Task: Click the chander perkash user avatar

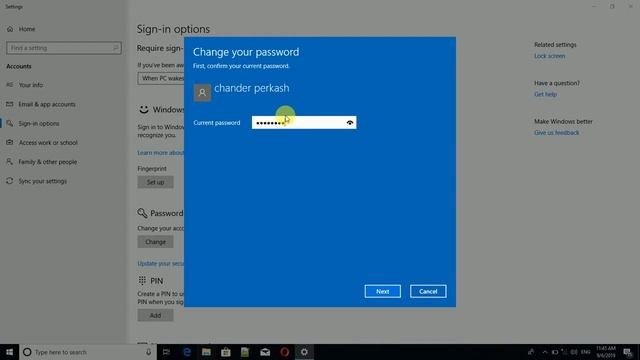Action: (202, 93)
